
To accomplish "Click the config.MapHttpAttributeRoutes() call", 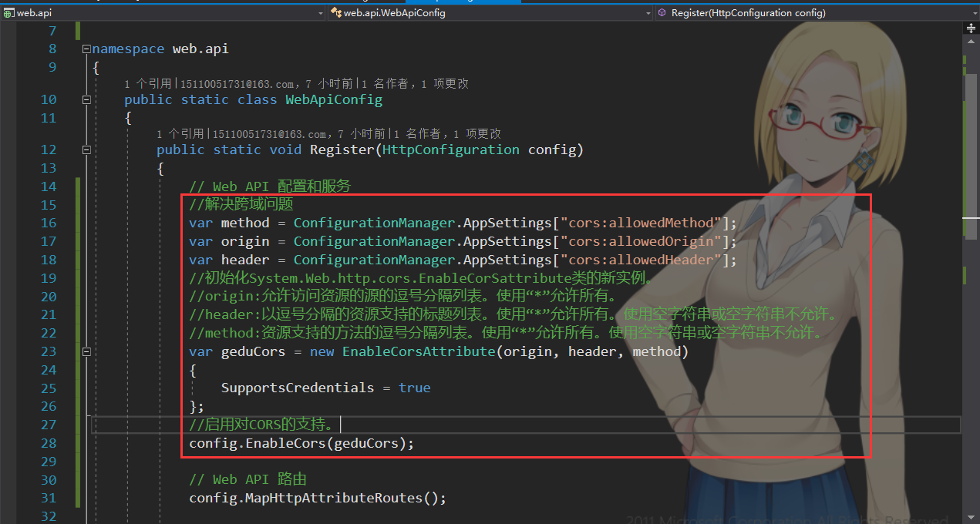I will [318, 498].
